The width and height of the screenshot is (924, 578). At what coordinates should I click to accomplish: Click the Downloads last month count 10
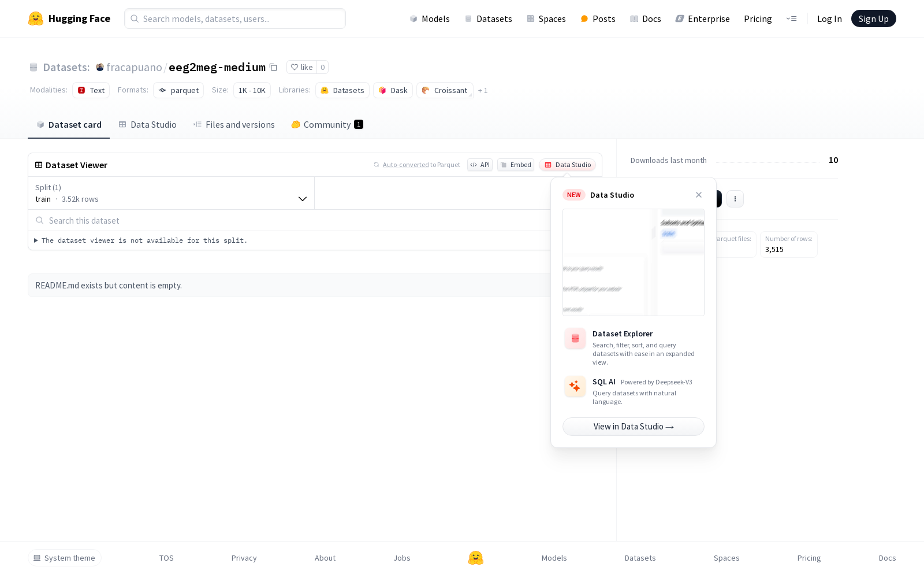[833, 160]
